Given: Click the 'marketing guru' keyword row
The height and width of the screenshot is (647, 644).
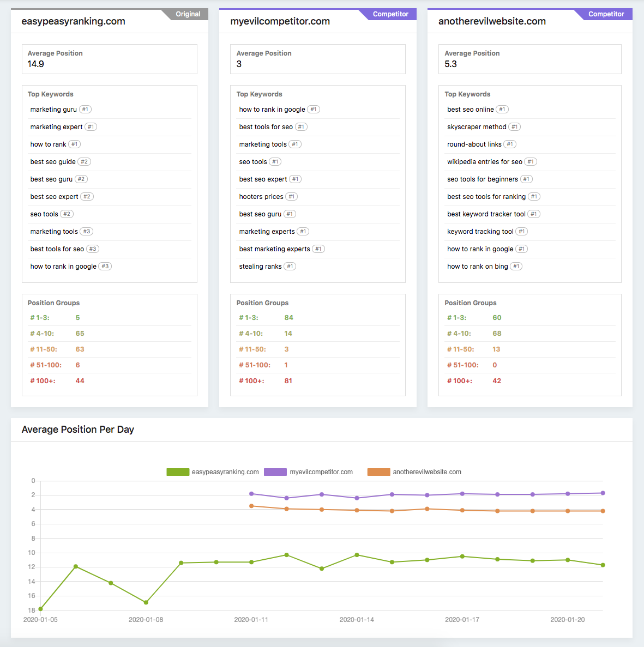Looking at the screenshot, I should [x=110, y=110].
